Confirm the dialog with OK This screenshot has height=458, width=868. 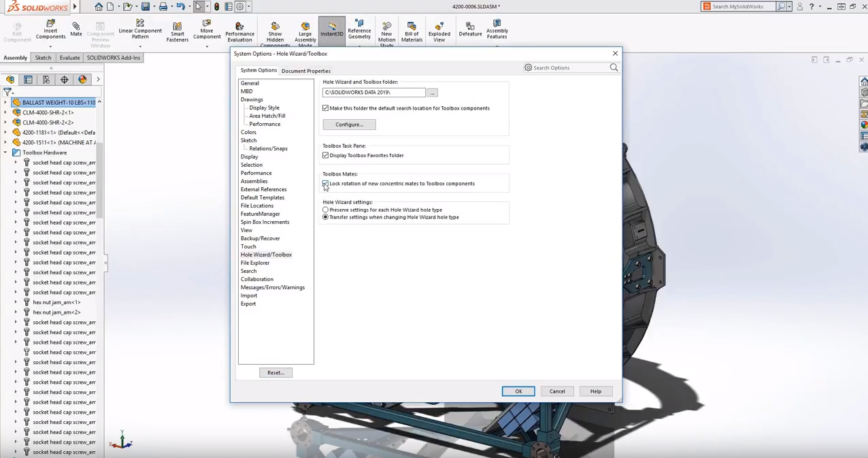tap(518, 391)
